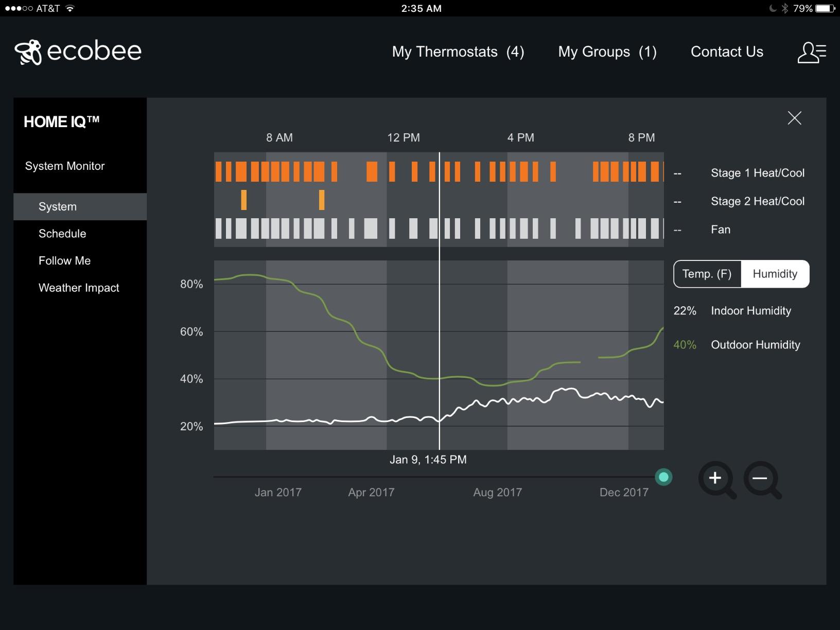Open My Thermostats (4) list

[x=458, y=52]
